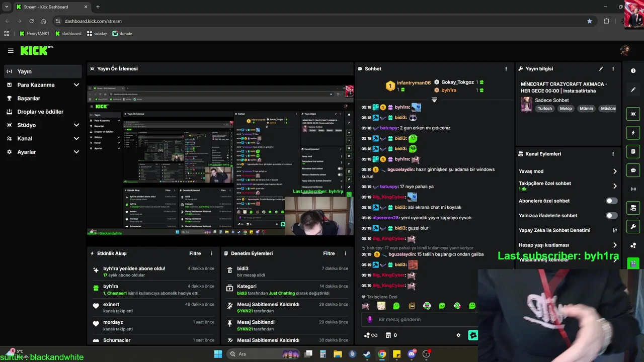The height and width of the screenshot is (362, 644).
Task: Edit stream info with pencil in Yayın bilgisi
Action: click(601, 69)
